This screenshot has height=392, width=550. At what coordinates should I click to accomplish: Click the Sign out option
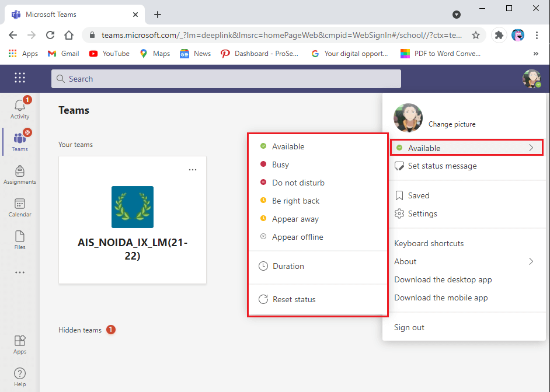[x=409, y=327]
